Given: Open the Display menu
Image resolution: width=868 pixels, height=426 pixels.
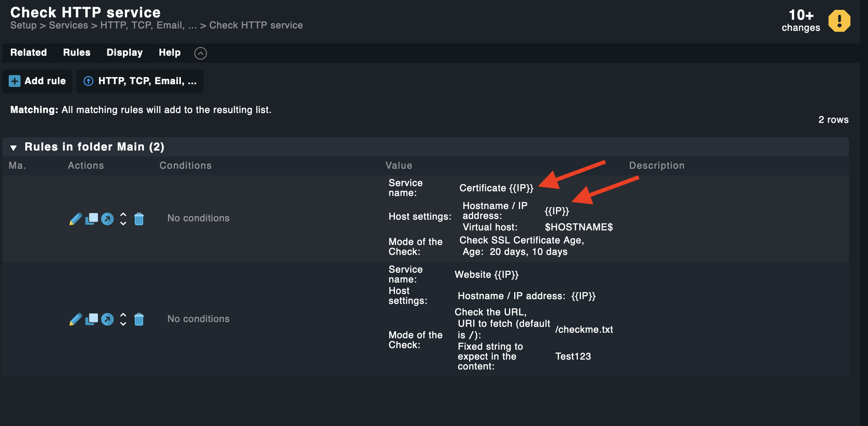Looking at the screenshot, I should (124, 53).
